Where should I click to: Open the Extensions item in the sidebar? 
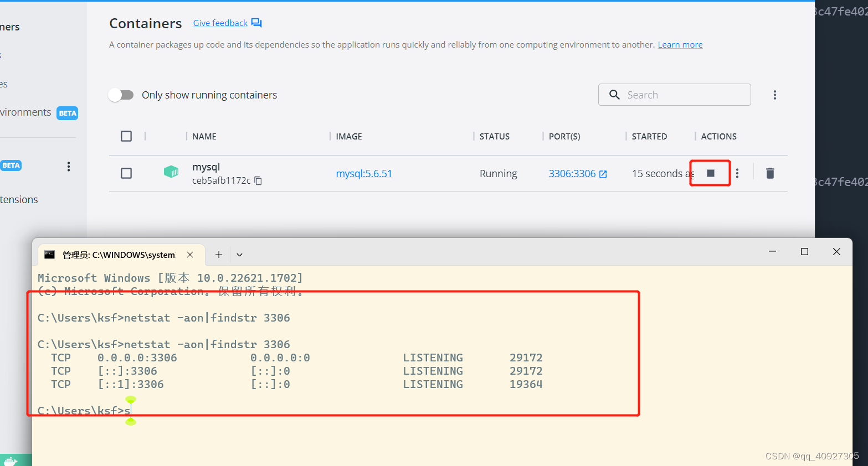coord(19,199)
